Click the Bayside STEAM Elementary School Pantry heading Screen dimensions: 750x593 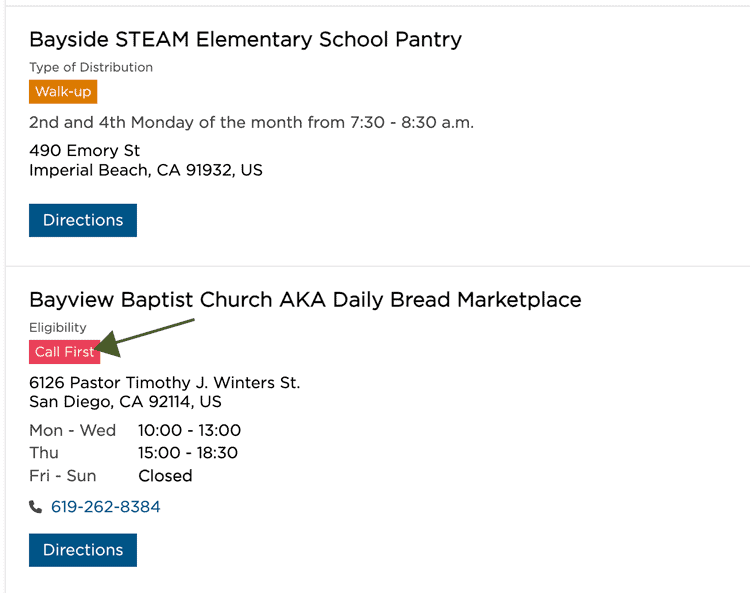[245, 39]
